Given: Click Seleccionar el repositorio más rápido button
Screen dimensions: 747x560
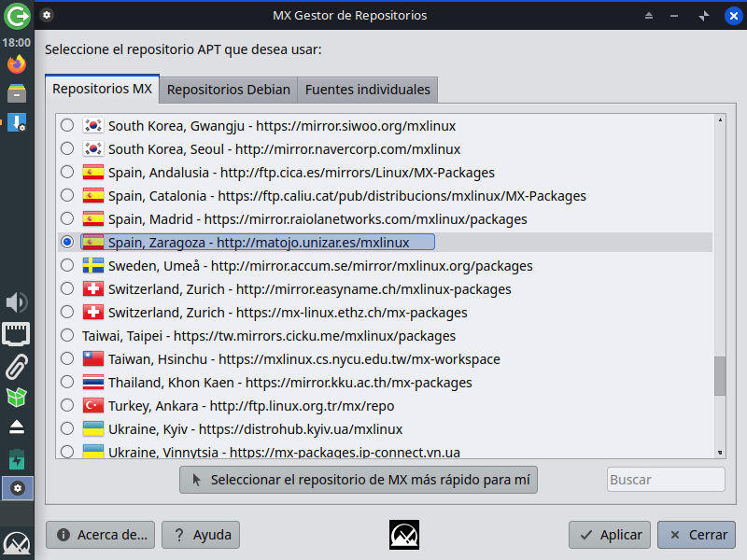Looking at the screenshot, I should click(x=359, y=480).
